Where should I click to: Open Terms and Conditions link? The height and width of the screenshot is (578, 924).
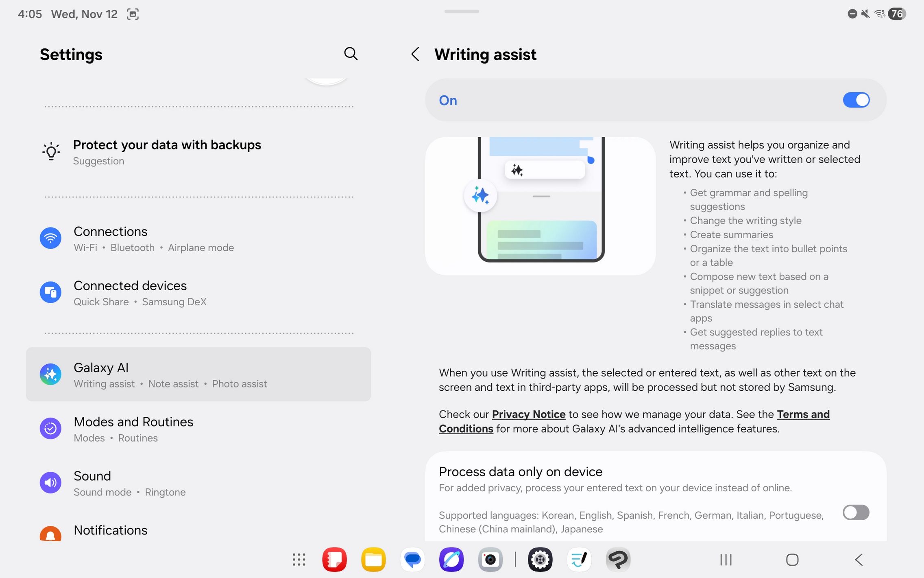pos(803,414)
